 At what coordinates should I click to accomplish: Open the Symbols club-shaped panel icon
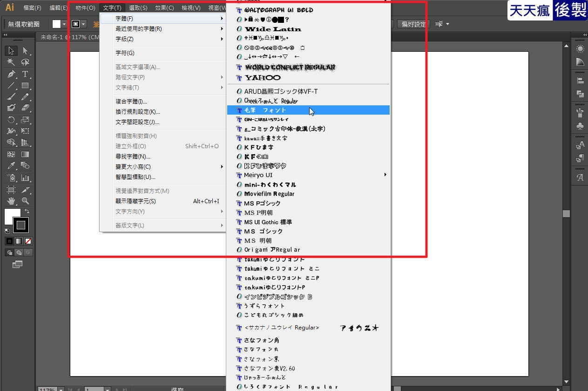580,126
